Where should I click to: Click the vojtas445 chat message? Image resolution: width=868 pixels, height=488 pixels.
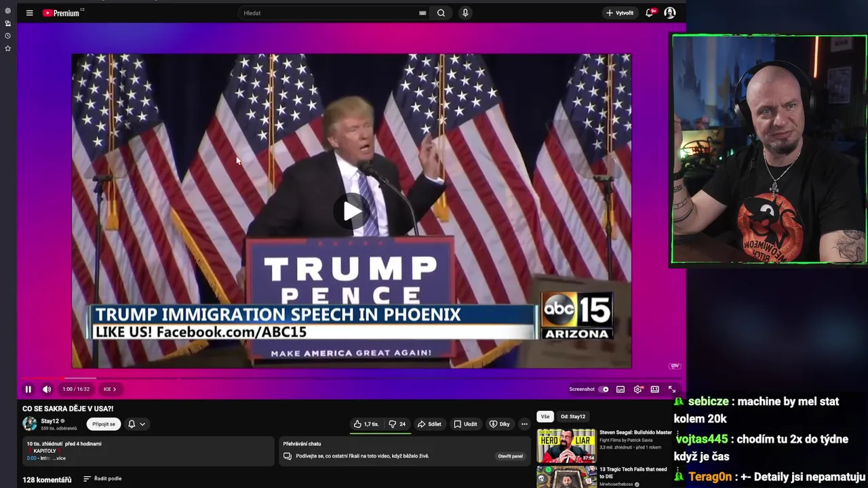[x=761, y=448]
